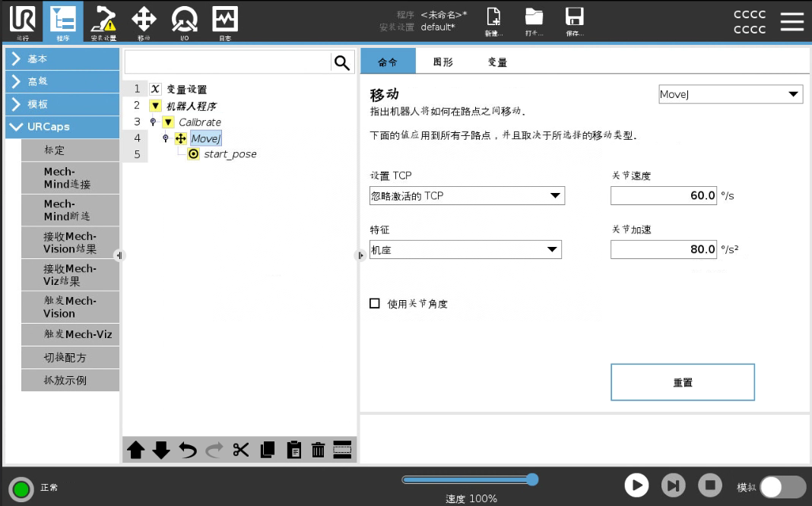The height and width of the screenshot is (506, 812).
Task: Click the variable setup X icon
Action: tap(155, 89)
